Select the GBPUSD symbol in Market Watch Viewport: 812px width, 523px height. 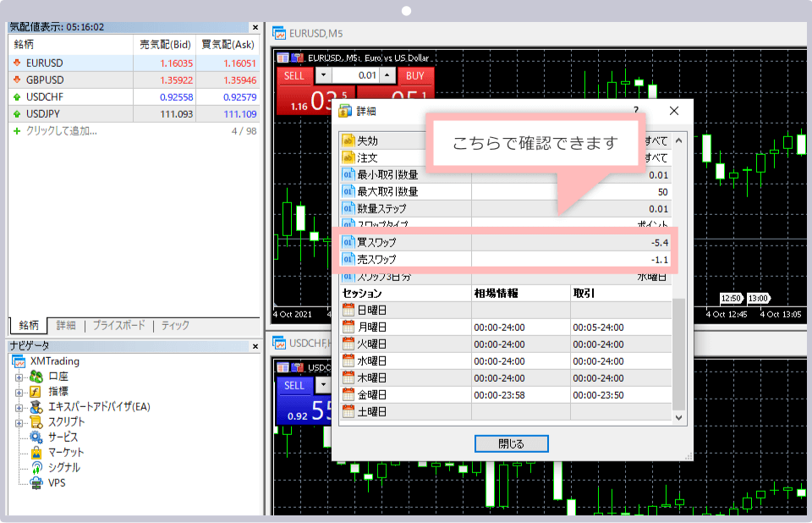click(x=45, y=80)
